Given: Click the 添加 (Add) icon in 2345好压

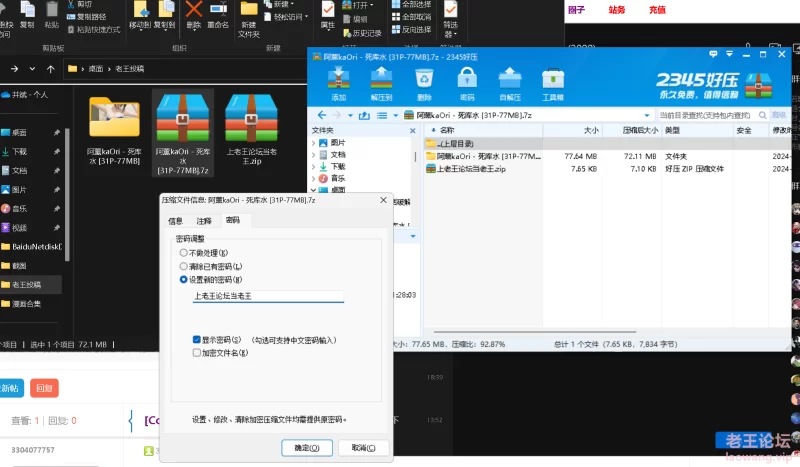Looking at the screenshot, I should [x=338, y=84].
